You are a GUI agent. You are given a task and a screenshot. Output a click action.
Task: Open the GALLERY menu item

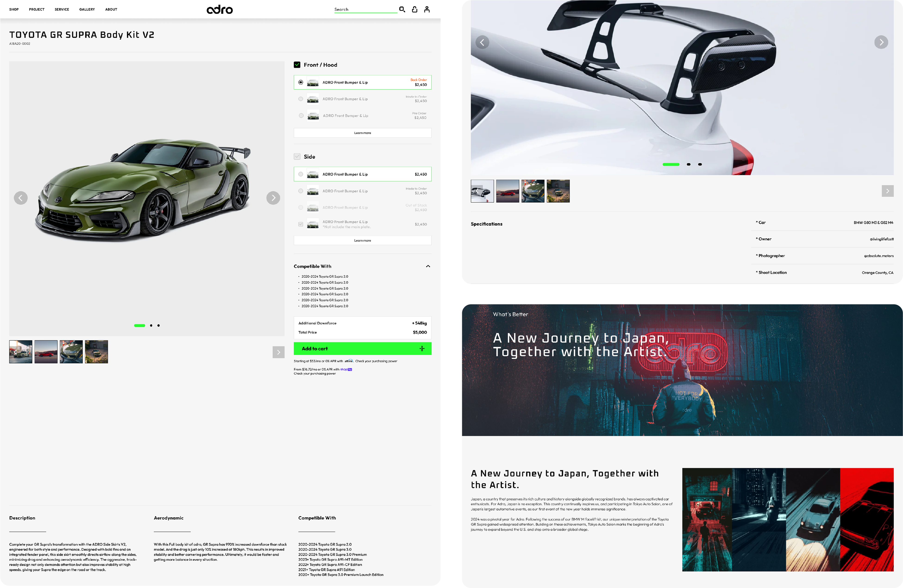coord(87,9)
